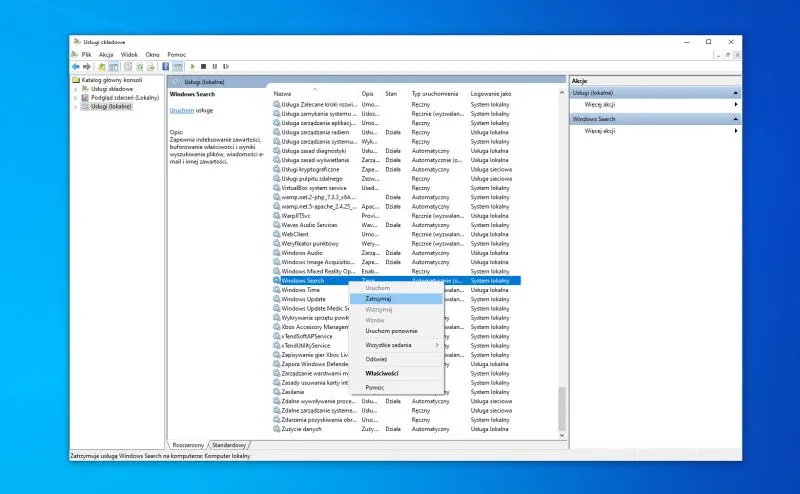Expand the Usługi składowe tree node arrow

pos(76,89)
